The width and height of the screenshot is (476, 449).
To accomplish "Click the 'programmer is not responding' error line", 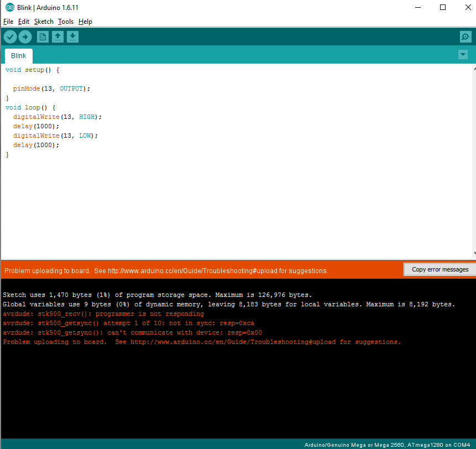I will tap(103, 314).
